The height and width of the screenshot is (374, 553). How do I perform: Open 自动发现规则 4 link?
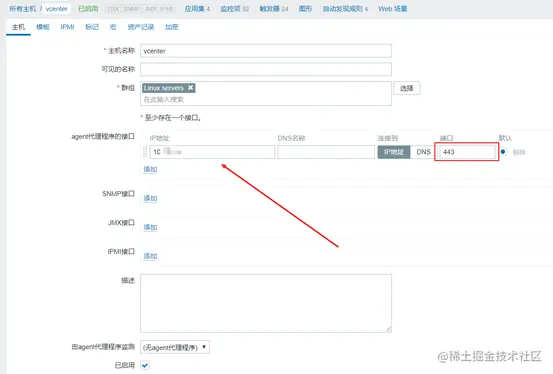click(x=345, y=8)
